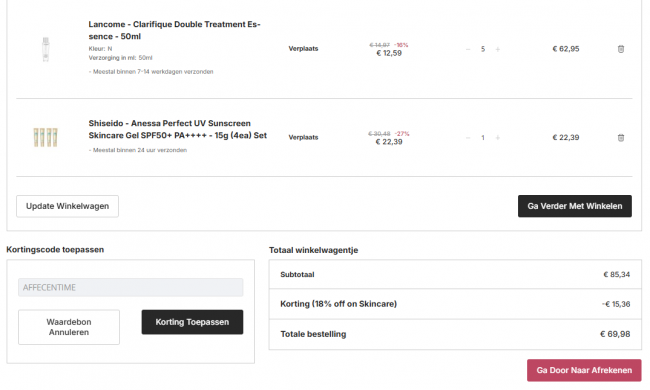Decrease quantity of Lancome Clarifique Essence
The image size is (650, 390).
(x=468, y=49)
